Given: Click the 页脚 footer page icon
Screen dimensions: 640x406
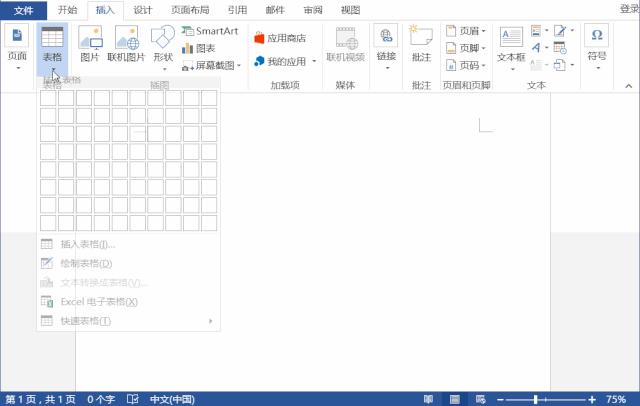Looking at the screenshot, I should (451, 48).
